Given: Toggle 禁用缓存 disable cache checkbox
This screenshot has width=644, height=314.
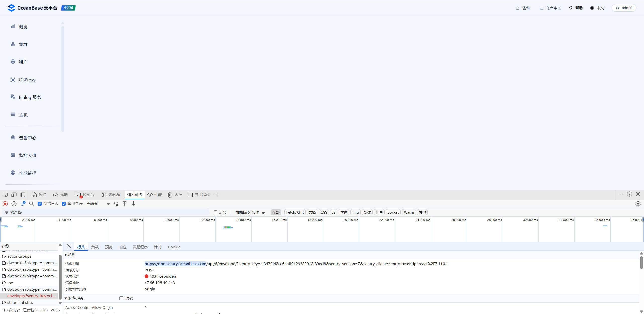Looking at the screenshot, I should [64, 204].
